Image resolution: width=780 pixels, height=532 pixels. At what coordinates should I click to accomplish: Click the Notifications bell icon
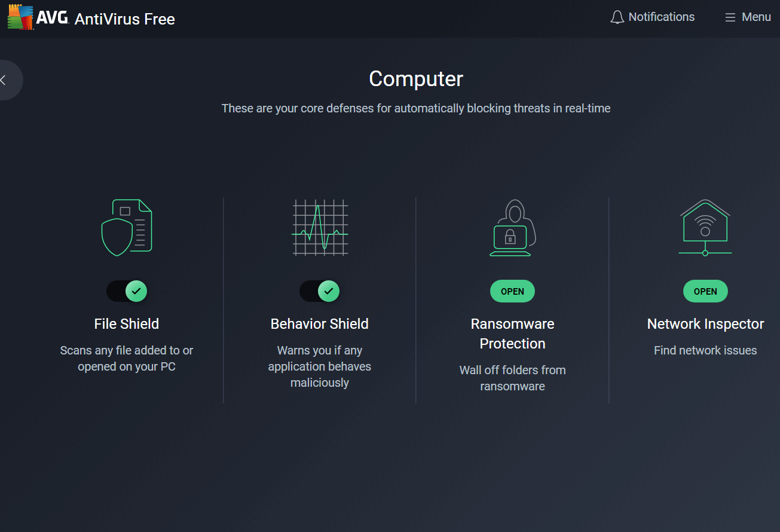(x=617, y=17)
